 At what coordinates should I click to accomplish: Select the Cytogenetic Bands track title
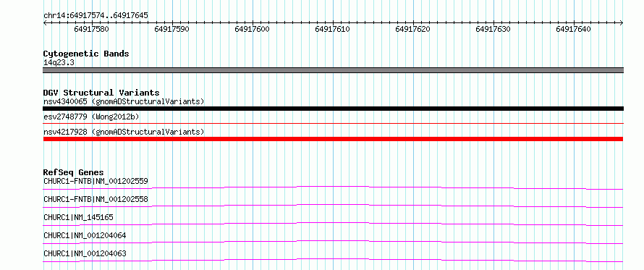pyautogui.click(x=86, y=54)
